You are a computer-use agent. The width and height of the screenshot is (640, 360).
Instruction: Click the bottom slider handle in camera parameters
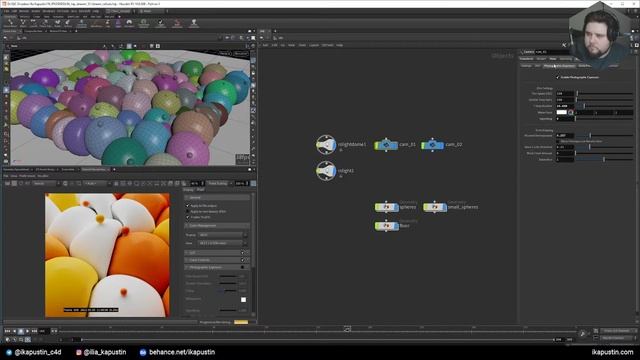[604, 160]
